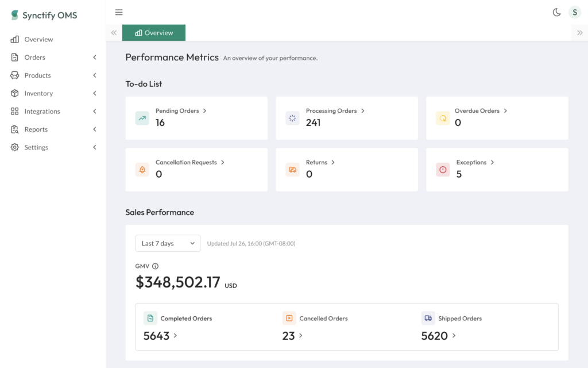This screenshot has width=588, height=368.
Task: Click the arrow next to 5643
Action: tap(176, 335)
